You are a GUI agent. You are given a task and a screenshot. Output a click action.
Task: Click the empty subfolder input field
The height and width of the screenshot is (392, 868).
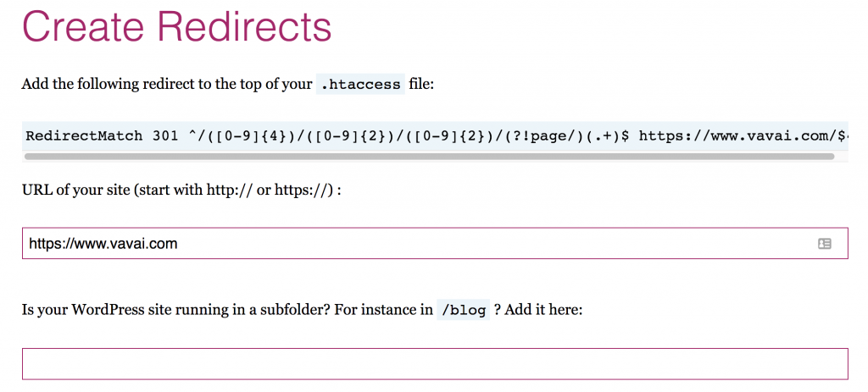[434, 364]
